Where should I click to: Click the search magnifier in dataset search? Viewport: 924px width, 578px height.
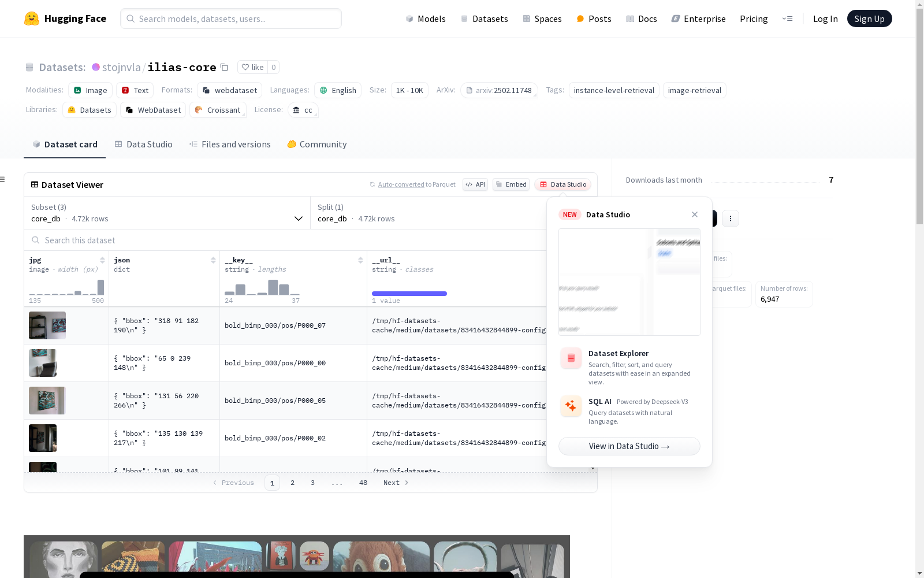(x=36, y=240)
